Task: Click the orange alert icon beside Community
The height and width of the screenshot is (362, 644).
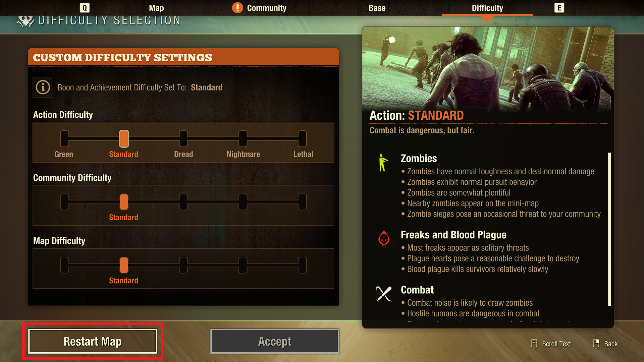Action: click(237, 8)
